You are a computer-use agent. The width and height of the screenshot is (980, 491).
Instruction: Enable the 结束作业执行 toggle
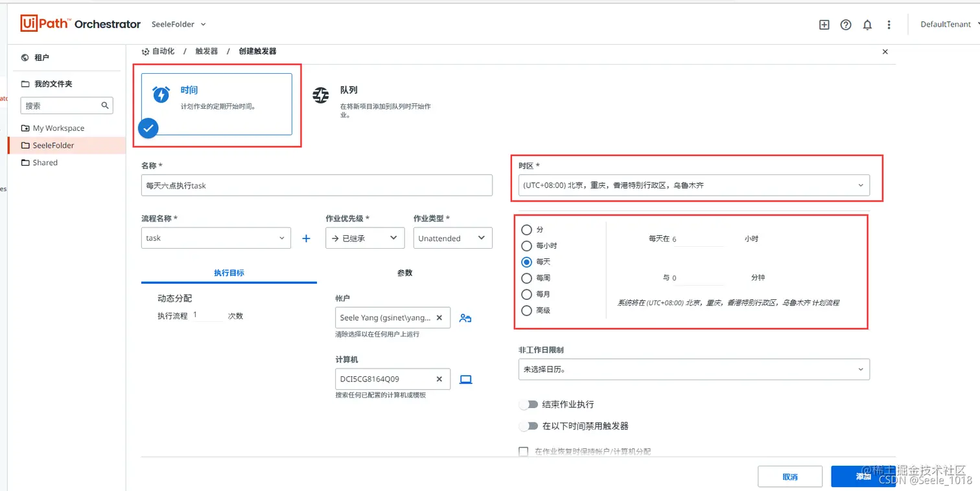[x=528, y=404]
